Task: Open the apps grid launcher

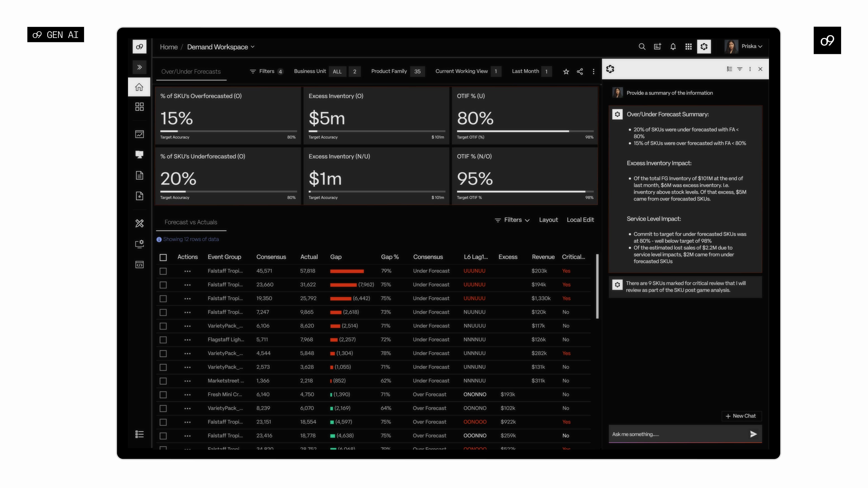Action: (688, 47)
